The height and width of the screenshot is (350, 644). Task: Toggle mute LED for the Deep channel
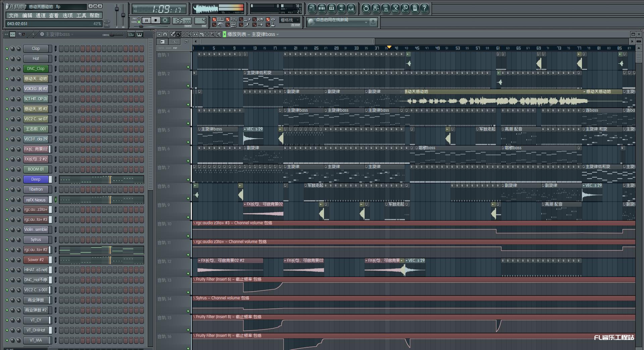pyautogui.click(x=7, y=179)
